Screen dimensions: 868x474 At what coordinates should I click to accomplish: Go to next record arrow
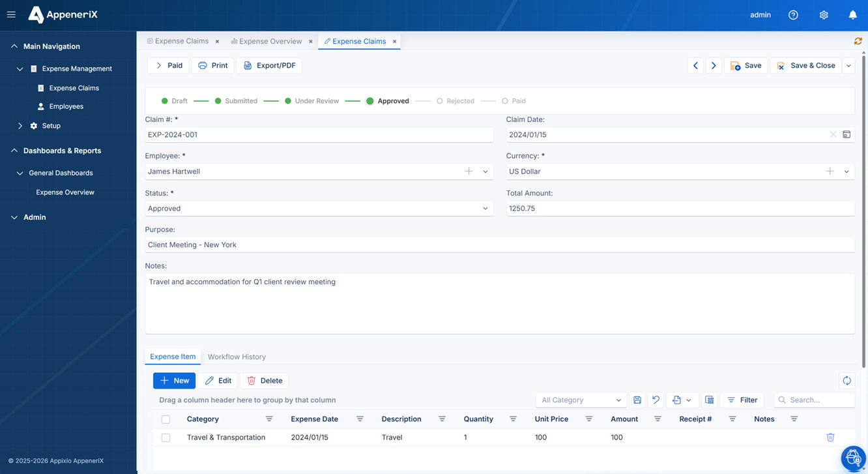tap(714, 65)
